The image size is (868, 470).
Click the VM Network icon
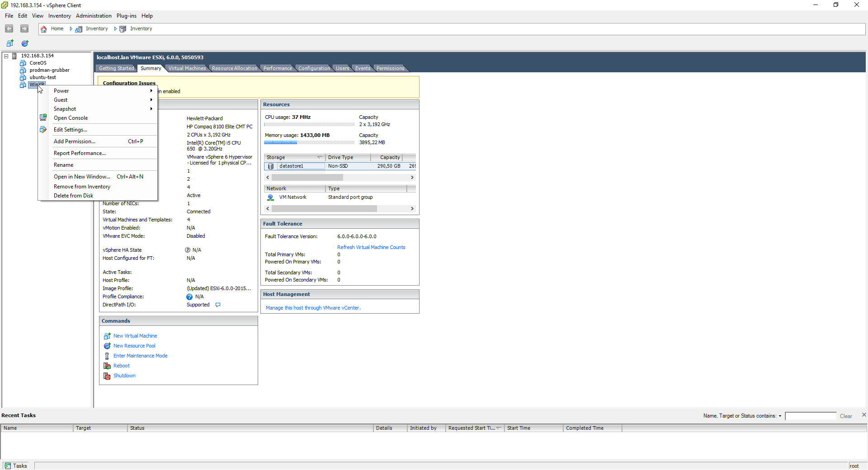tap(271, 197)
